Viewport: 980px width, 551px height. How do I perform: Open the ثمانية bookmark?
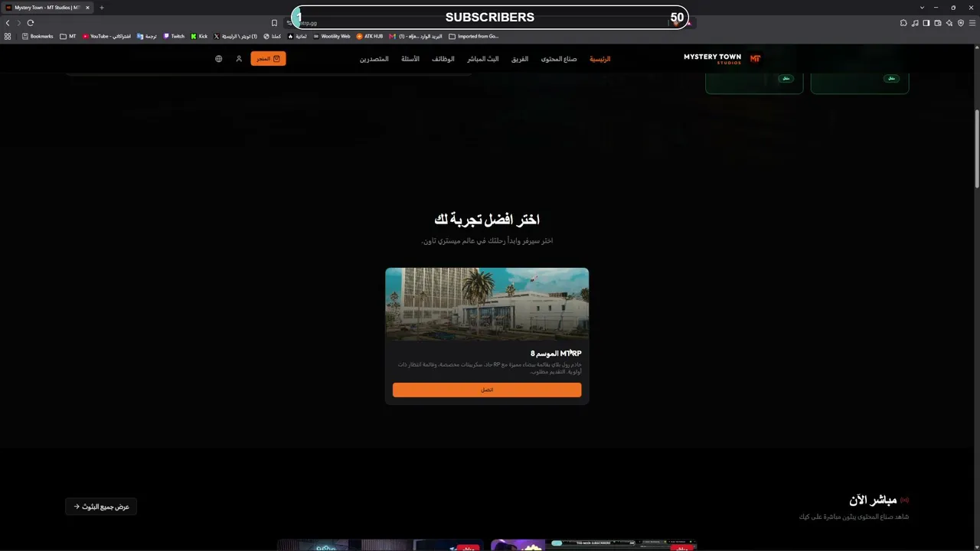[x=297, y=36]
